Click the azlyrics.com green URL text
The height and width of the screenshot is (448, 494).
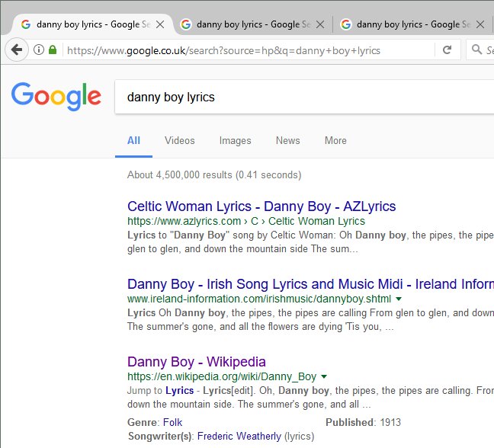point(246,221)
